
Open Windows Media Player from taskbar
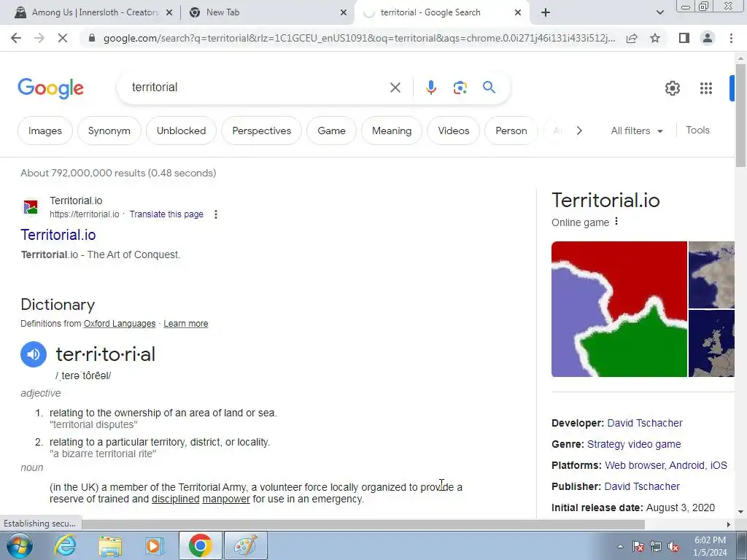(154, 545)
